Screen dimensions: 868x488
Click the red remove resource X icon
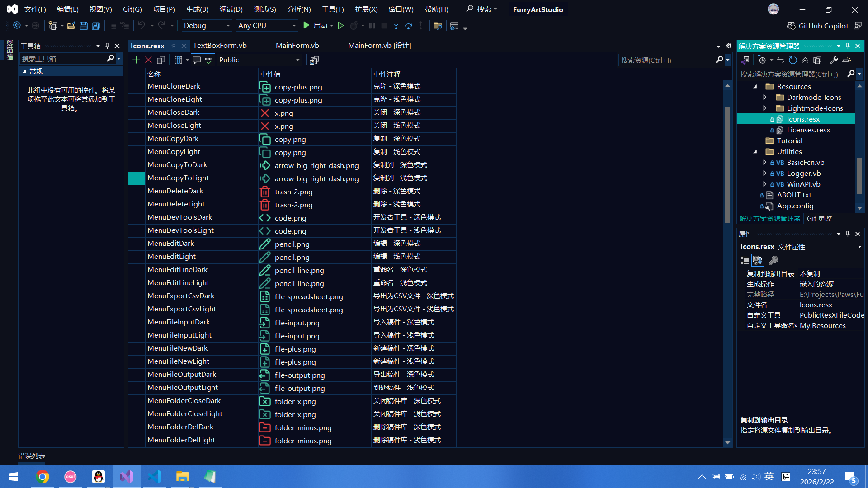[148, 60]
